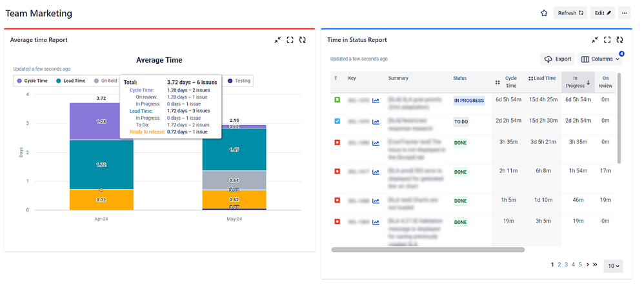Click the red bug icon in 3d 5h 21m row
644x289 pixels.
click(337, 143)
